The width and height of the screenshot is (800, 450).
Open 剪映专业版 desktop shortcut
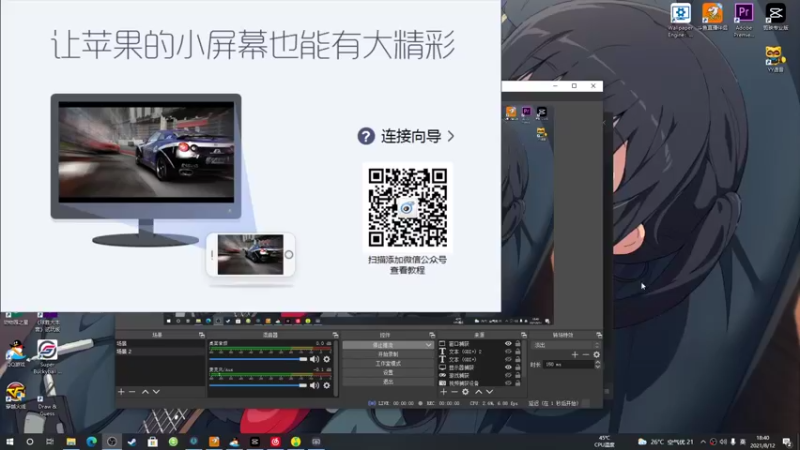click(775, 17)
